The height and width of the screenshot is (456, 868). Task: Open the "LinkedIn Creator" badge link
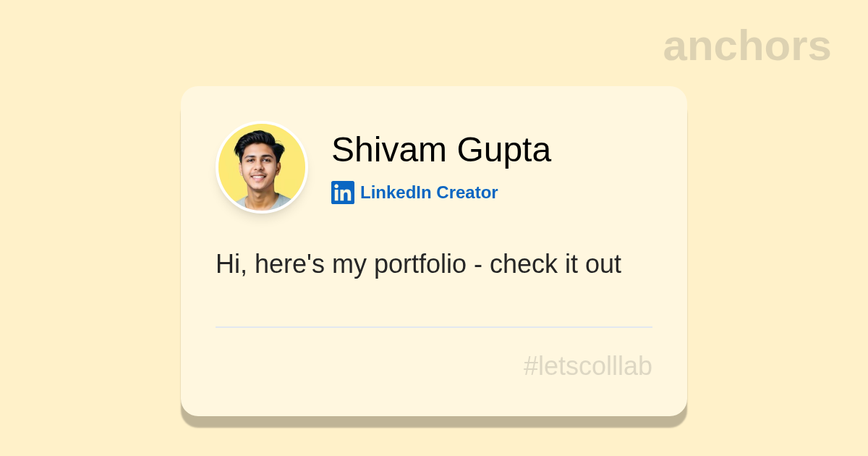(428, 193)
